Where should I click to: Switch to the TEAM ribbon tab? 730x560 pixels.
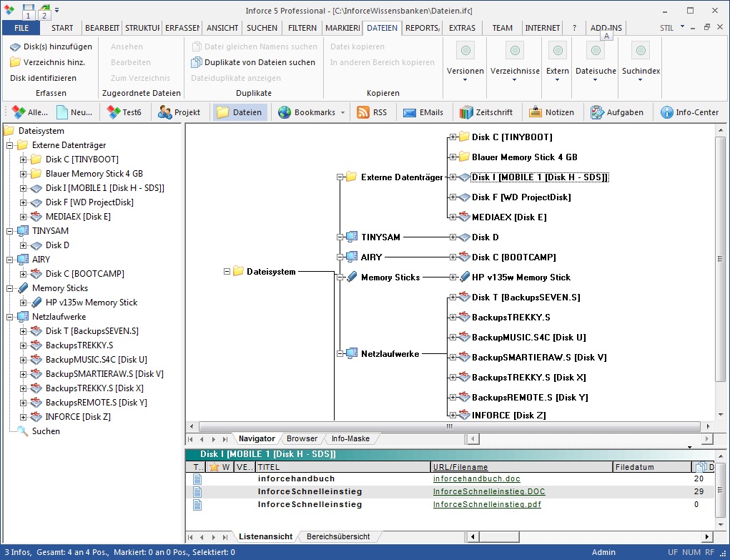[x=502, y=28]
